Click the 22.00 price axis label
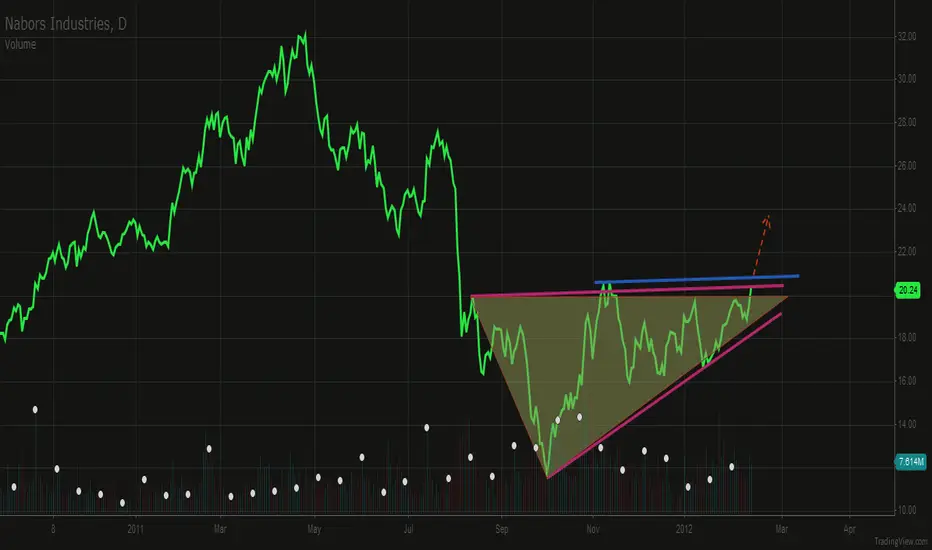This screenshot has height=550, width=932. 906,252
